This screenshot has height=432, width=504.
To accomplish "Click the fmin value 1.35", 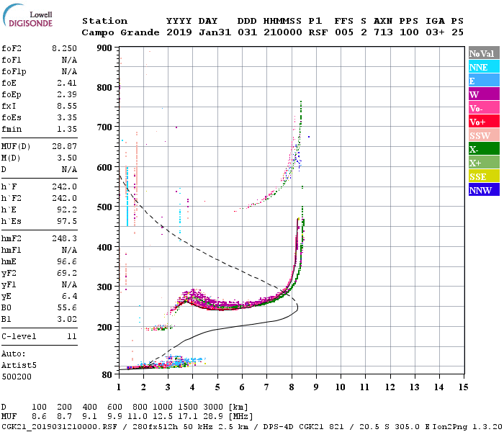I will (67, 129).
